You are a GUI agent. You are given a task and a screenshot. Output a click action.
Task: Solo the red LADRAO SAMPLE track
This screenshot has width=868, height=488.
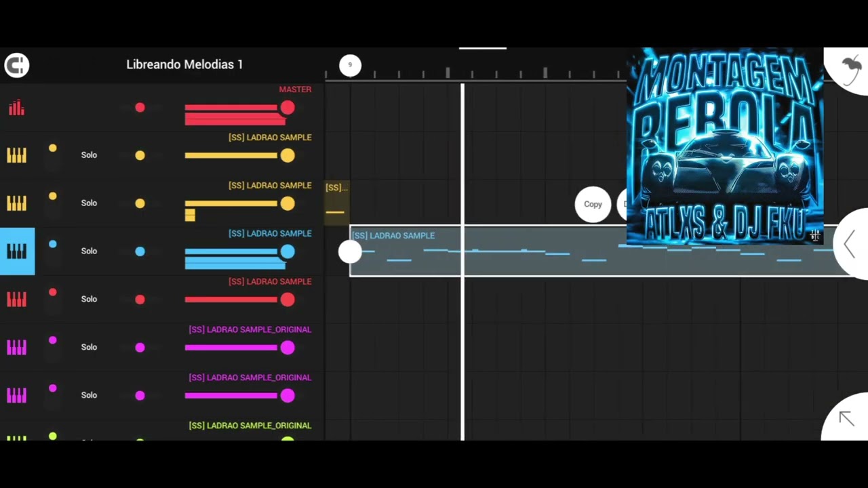(89, 299)
